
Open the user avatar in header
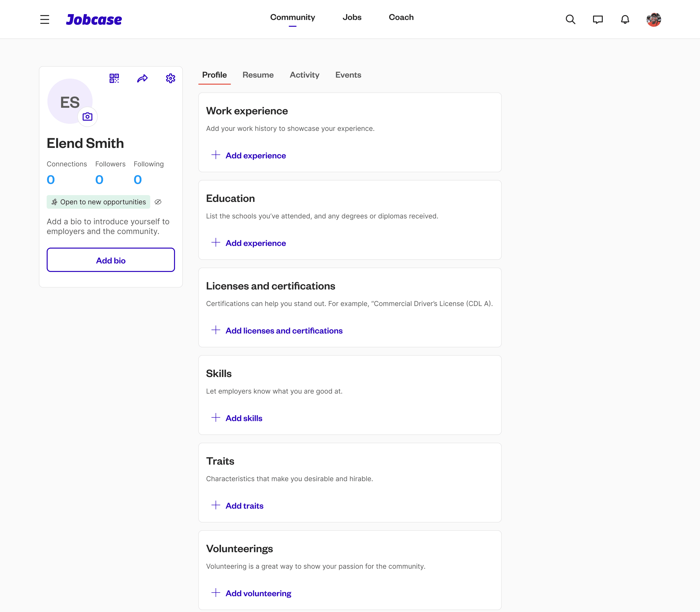654,19
